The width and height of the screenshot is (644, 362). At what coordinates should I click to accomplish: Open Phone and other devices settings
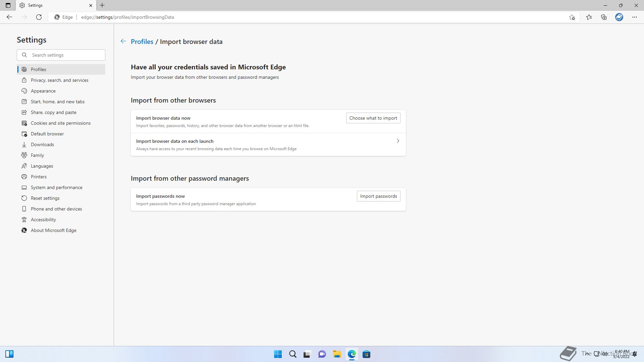(x=61, y=209)
